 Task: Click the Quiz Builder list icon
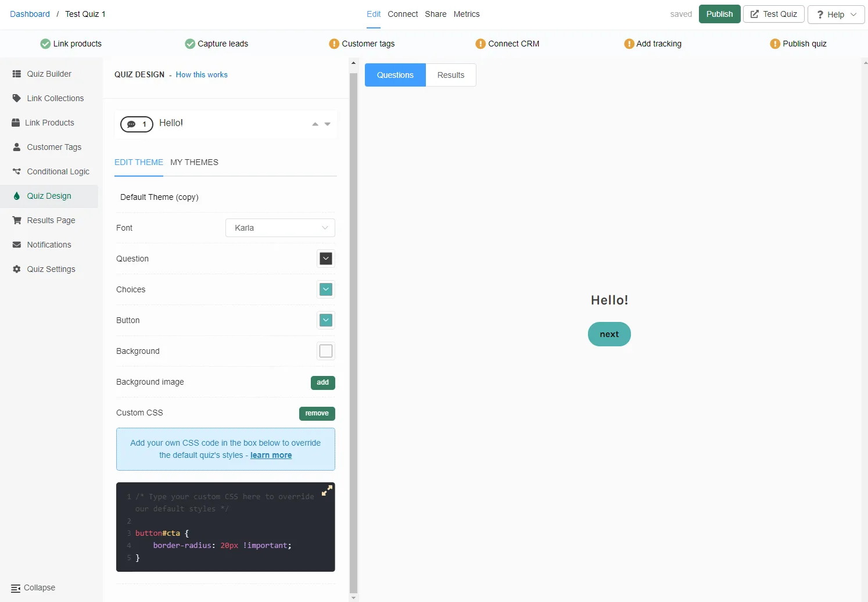[x=17, y=74]
